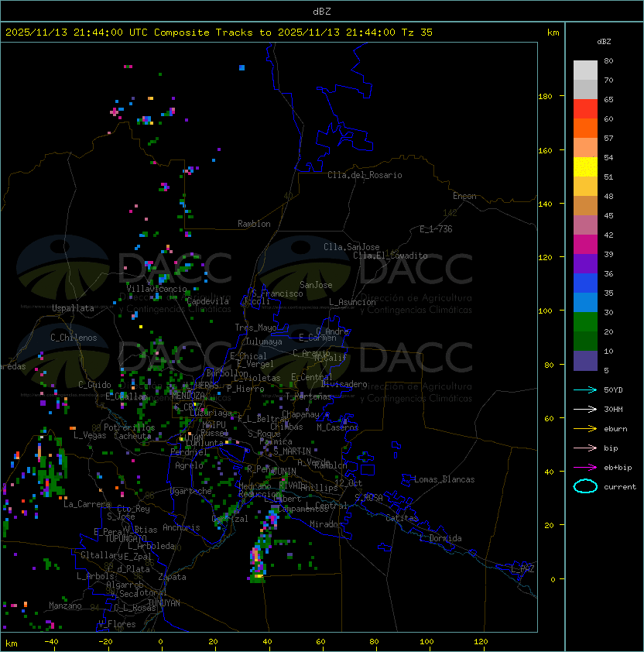Viewport: 644px width, 652px height.
Task: Click the Villavicencio place label
Action: pyautogui.click(x=156, y=289)
